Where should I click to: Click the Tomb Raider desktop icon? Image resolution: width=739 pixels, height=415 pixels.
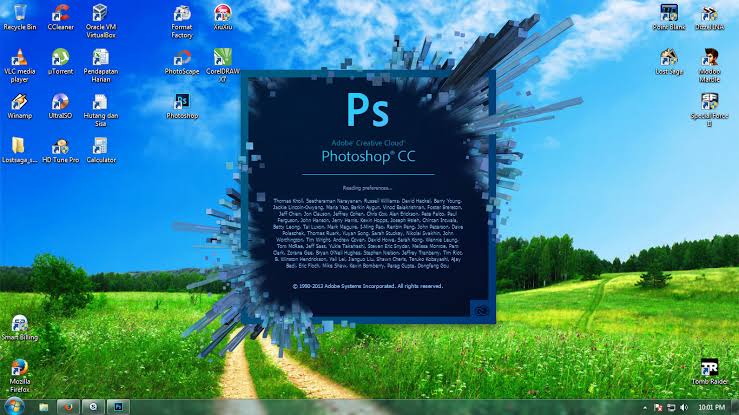point(709,372)
